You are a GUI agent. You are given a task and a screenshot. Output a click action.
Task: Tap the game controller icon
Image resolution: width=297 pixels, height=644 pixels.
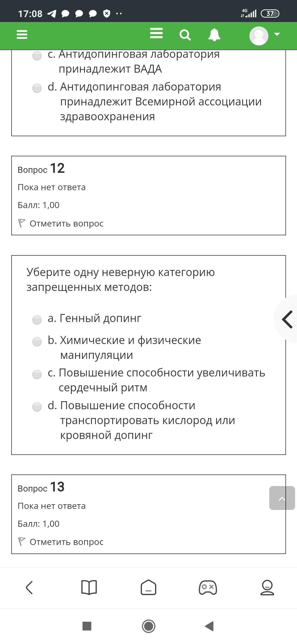pos(208,588)
